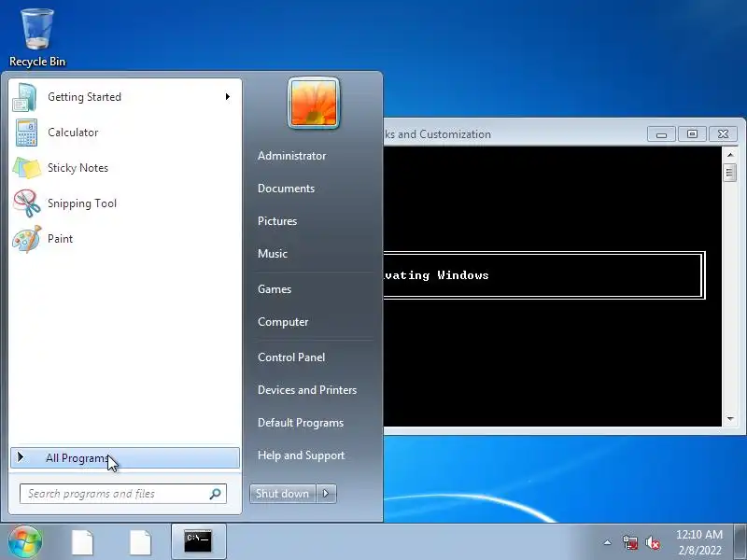This screenshot has height=560, width=747.
Task: Open Games from the Start menu
Action: tap(275, 289)
